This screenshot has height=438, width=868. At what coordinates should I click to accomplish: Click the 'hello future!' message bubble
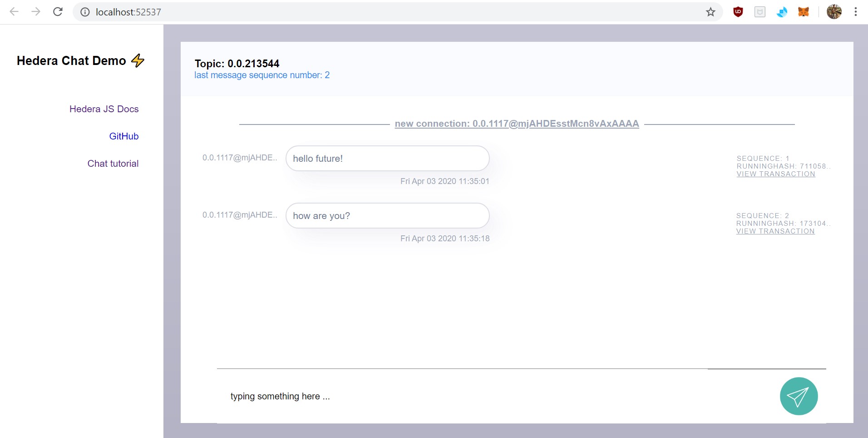pos(388,159)
